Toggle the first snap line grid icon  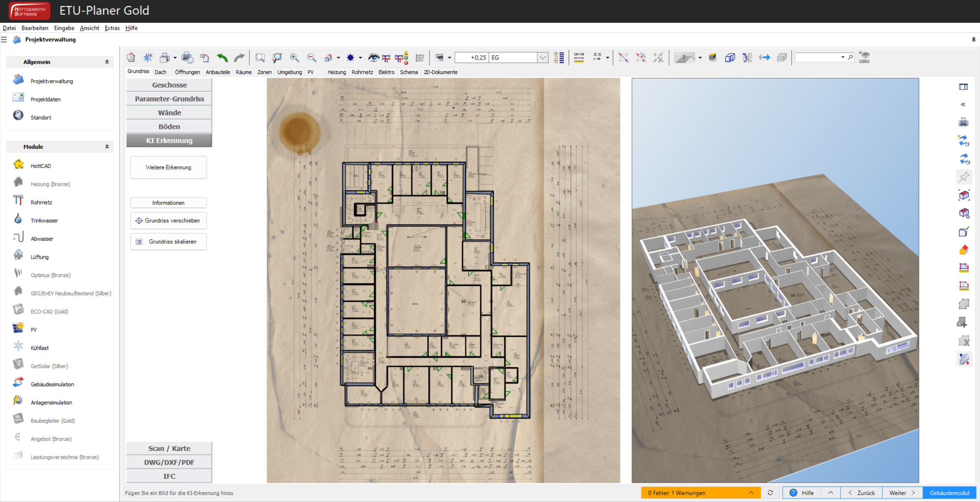tap(624, 57)
